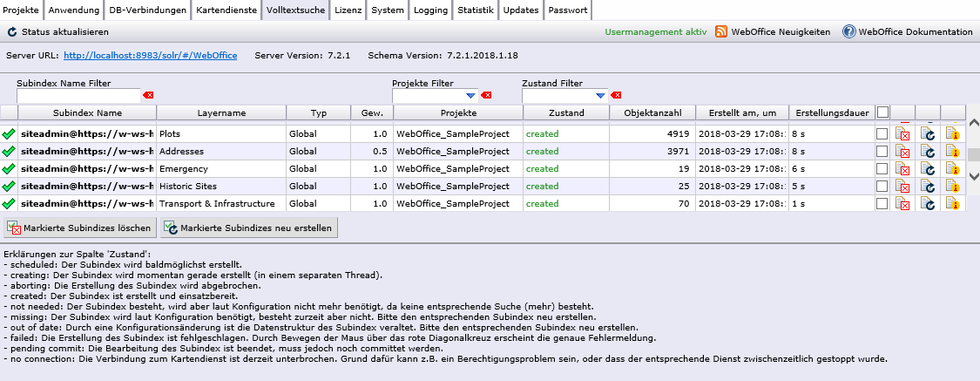This screenshot has width=980, height=381.
Task: Show info for the Addresses subindex
Action: tap(952, 152)
